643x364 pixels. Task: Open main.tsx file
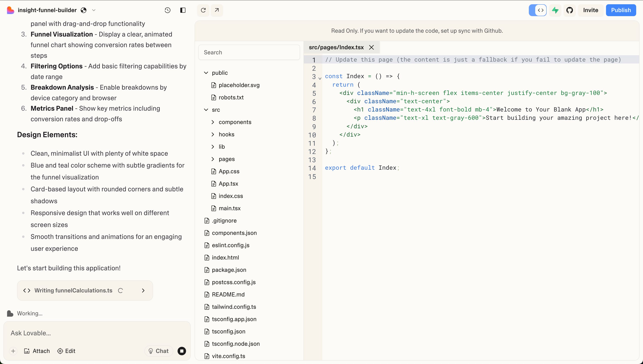[x=226, y=208]
